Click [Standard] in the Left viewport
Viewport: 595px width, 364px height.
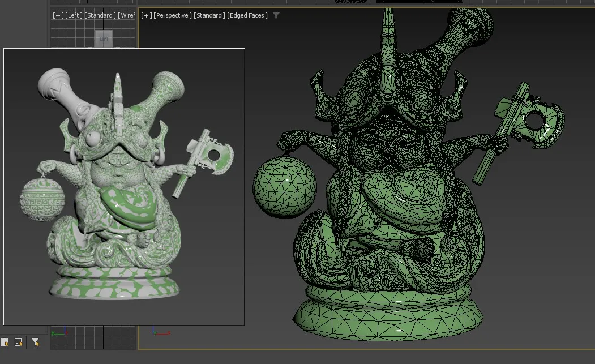(x=101, y=15)
